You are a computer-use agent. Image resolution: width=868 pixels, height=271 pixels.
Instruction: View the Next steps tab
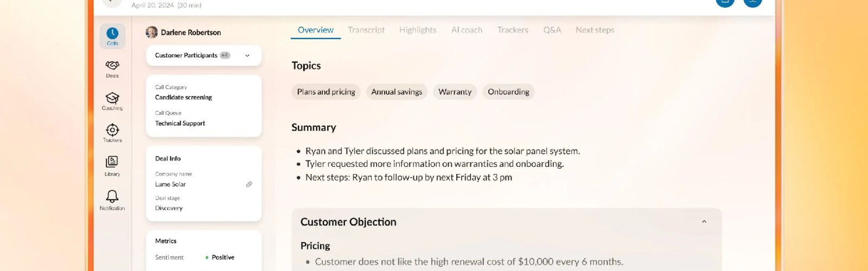click(595, 30)
